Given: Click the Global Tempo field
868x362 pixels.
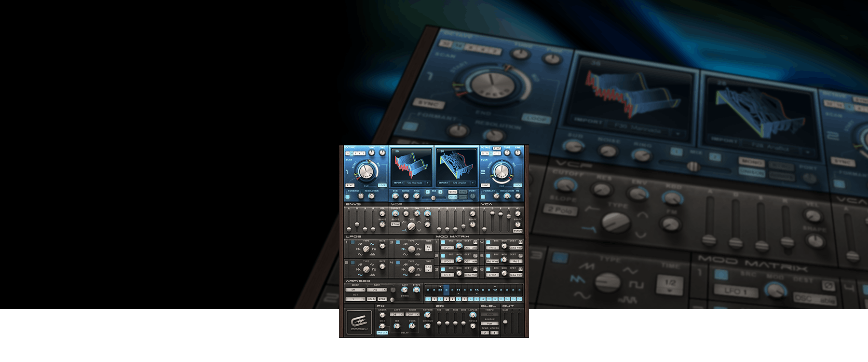Looking at the screenshot, I should [490, 314].
